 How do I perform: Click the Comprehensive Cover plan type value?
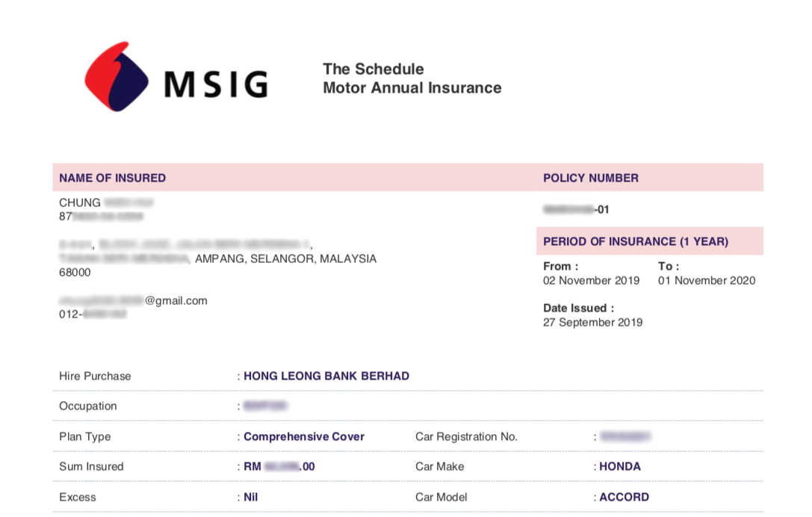coord(305,437)
